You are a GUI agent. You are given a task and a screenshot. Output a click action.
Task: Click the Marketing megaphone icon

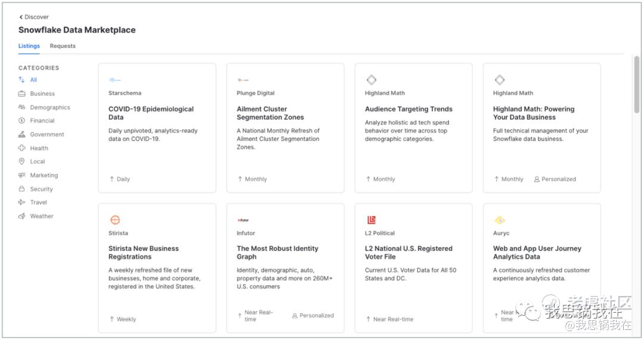point(22,175)
